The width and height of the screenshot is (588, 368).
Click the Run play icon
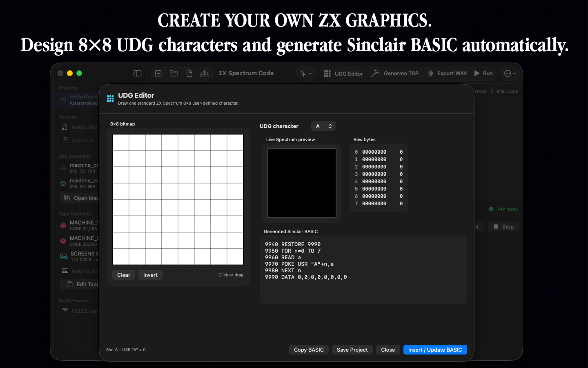tap(477, 73)
